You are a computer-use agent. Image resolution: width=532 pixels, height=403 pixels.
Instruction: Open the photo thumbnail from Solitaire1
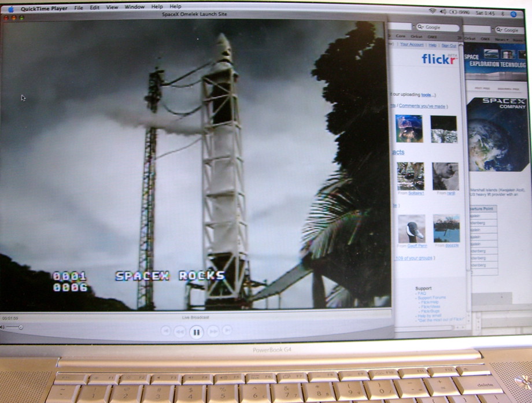(x=411, y=176)
